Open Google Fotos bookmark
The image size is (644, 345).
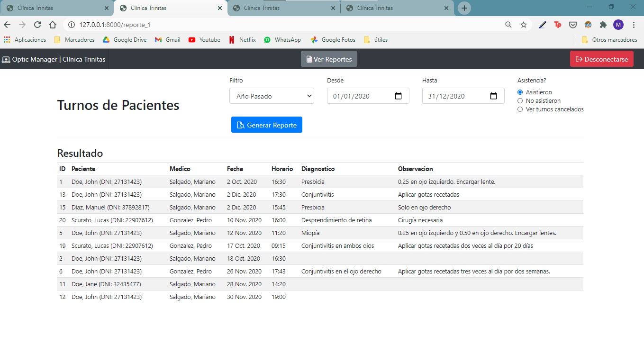(333, 40)
